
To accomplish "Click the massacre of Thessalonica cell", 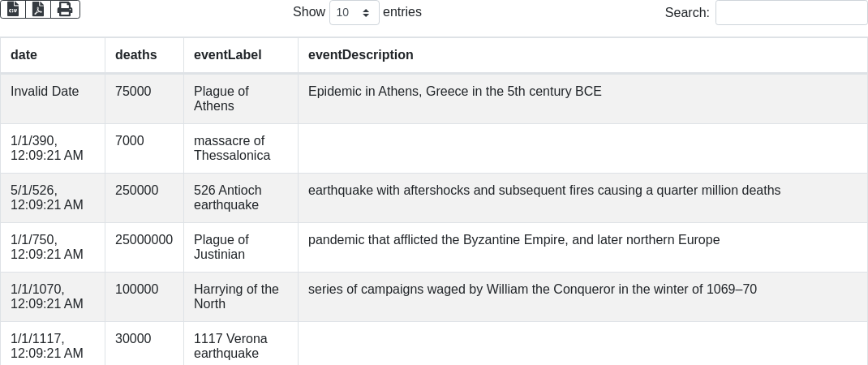I will coord(232,148).
